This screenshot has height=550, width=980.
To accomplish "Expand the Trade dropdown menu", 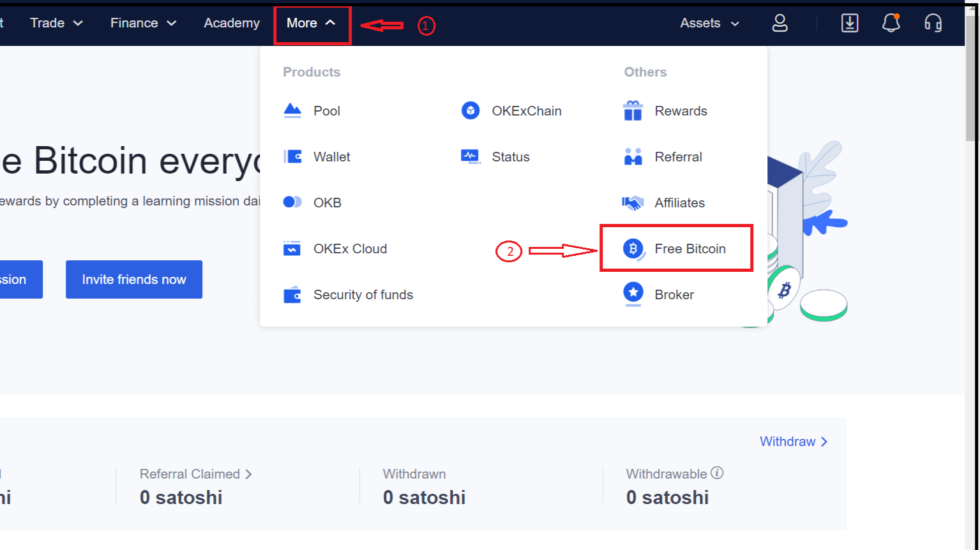I will [x=55, y=22].
